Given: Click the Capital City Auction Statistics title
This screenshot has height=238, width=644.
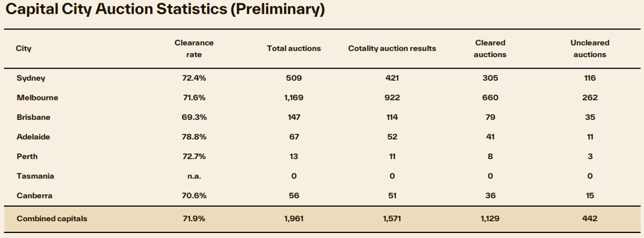Looking at the screenshot, I should 164,10.
